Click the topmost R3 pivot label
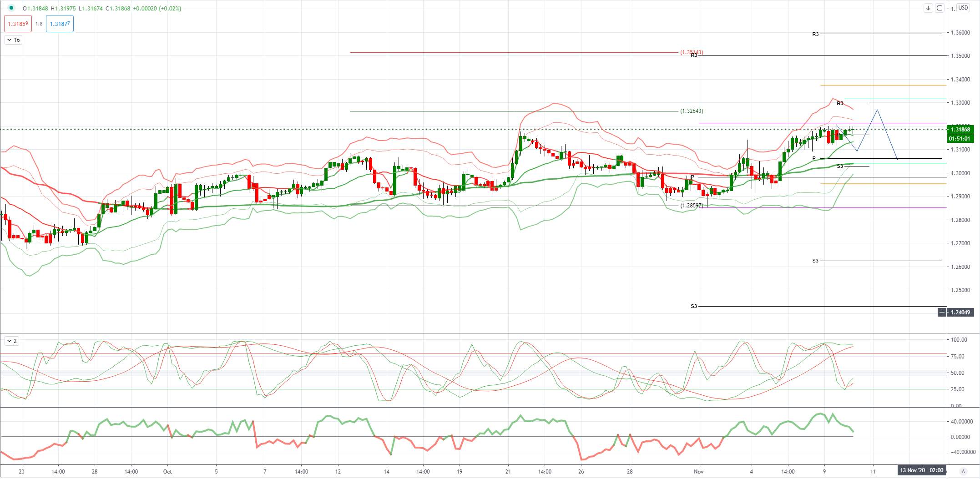The image size is (980, 479). [815, 34]
